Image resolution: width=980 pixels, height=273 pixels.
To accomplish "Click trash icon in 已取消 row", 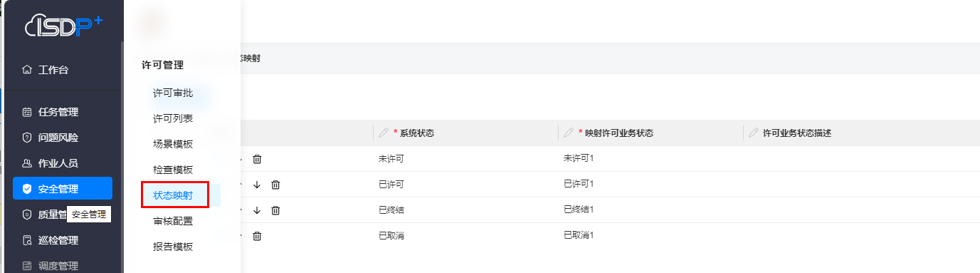I will [x=258, y=236].
